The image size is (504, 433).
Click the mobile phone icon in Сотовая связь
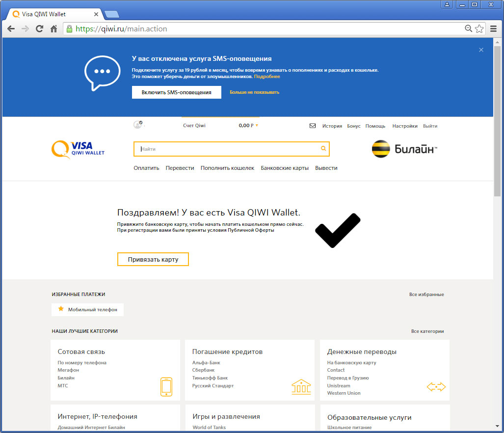[166, 387]
